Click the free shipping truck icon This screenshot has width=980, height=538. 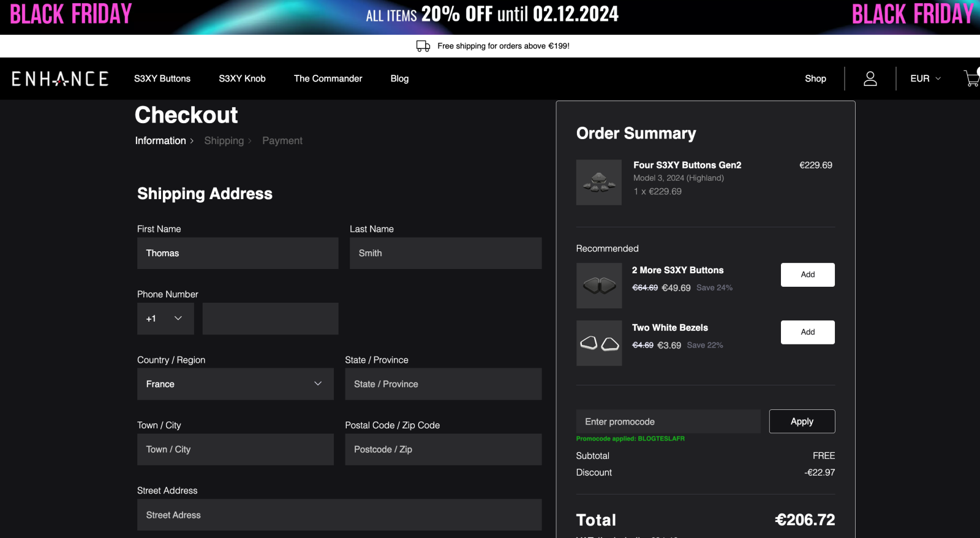pos(423,46)
